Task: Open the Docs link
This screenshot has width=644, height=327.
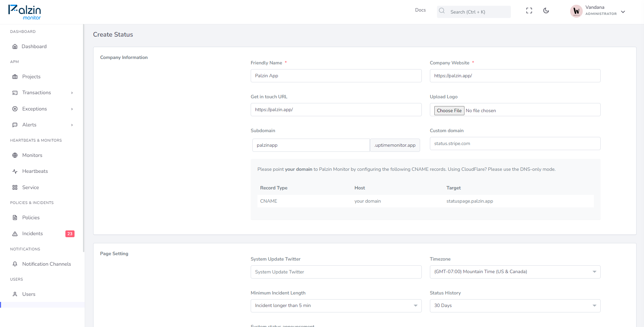Action: pyautogui.click(x=420, y=10)
